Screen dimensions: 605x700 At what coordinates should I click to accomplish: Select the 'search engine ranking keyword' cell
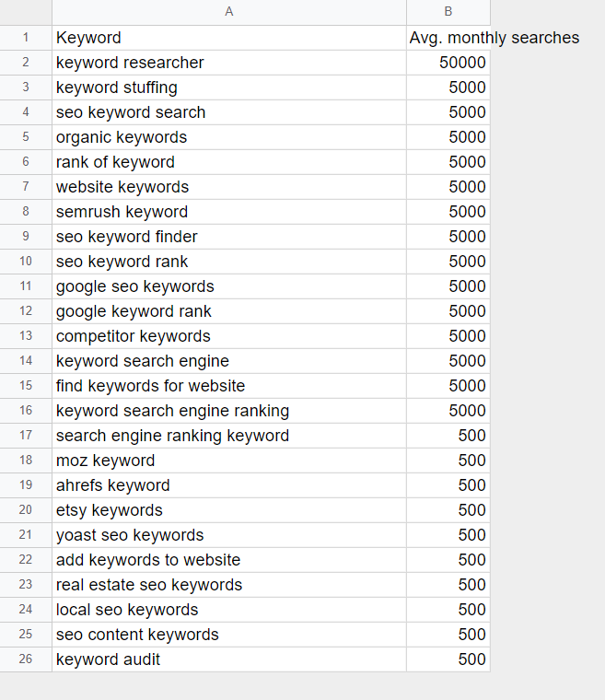229,436
